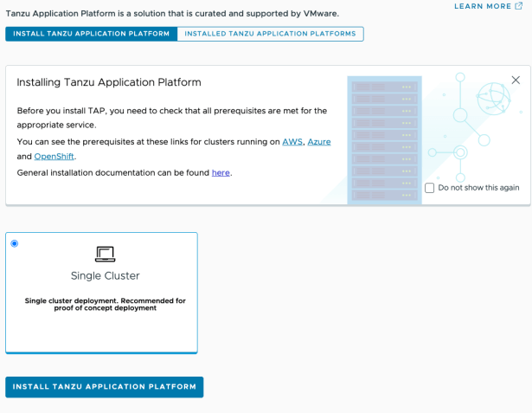The height and width of the screenshot is (413, 532).
Task: Switch to Install Tanzu Application Platform tab
Action: pyautogui.click(x=92, y=34)
